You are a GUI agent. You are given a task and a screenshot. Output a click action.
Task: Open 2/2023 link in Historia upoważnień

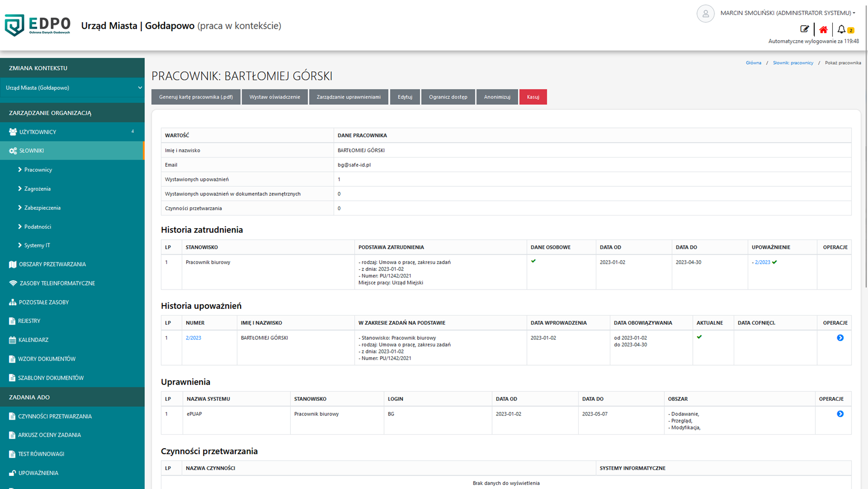tap(193, 338)
